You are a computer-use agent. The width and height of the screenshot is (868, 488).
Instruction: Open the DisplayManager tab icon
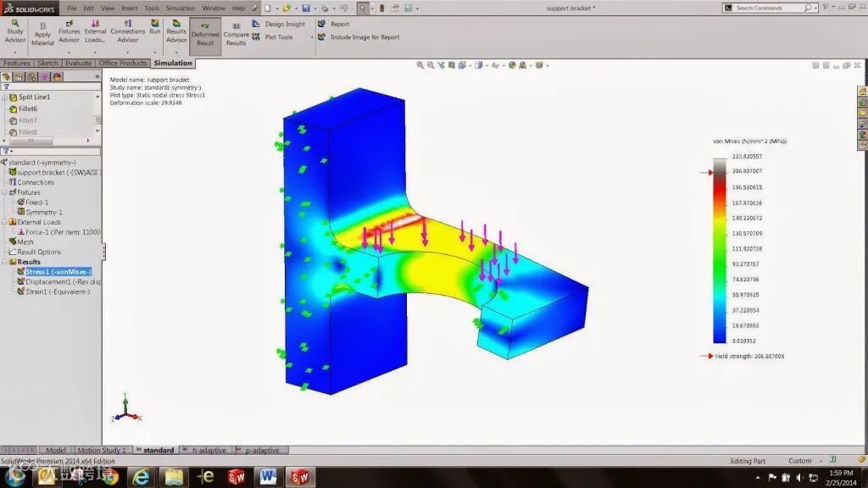57,77
